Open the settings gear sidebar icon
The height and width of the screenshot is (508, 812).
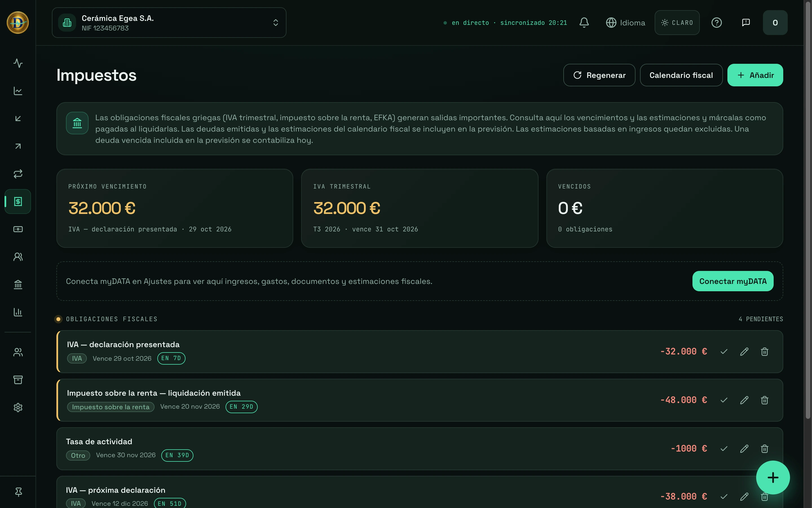click(18, 408)
